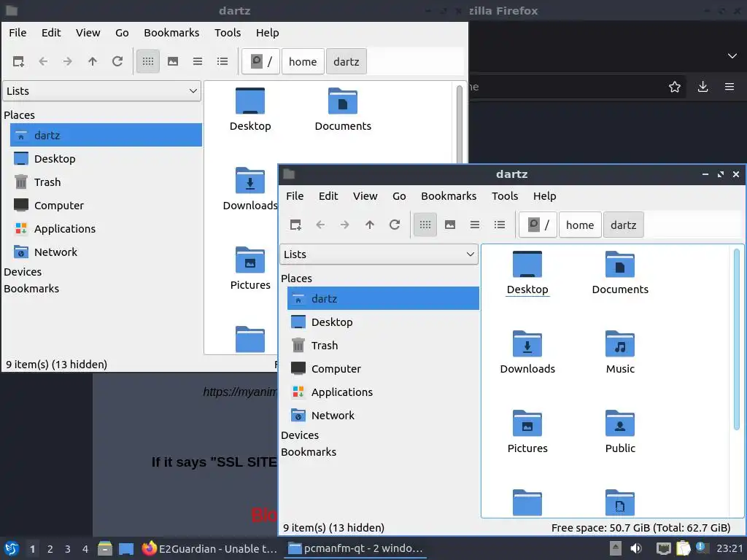This screenshot has width=747, height=560.
Task: Select Documents folder in back window
Action: click(343, 110)
